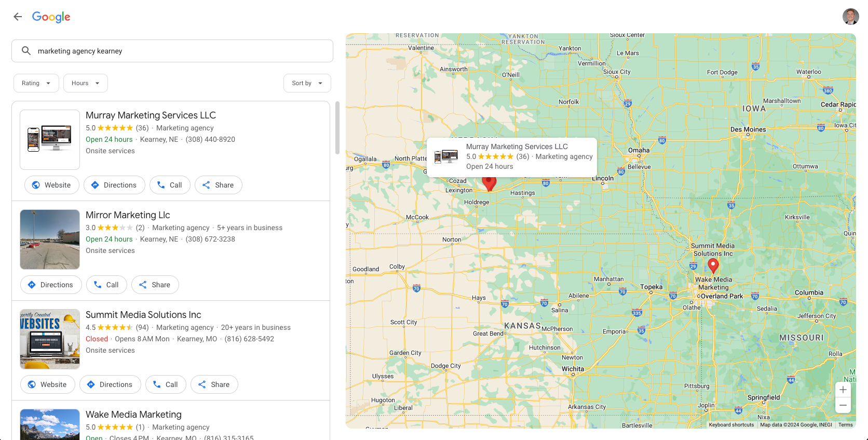
Task: Open Murray Marketing Services website
Action: click(x=51, y=185)
